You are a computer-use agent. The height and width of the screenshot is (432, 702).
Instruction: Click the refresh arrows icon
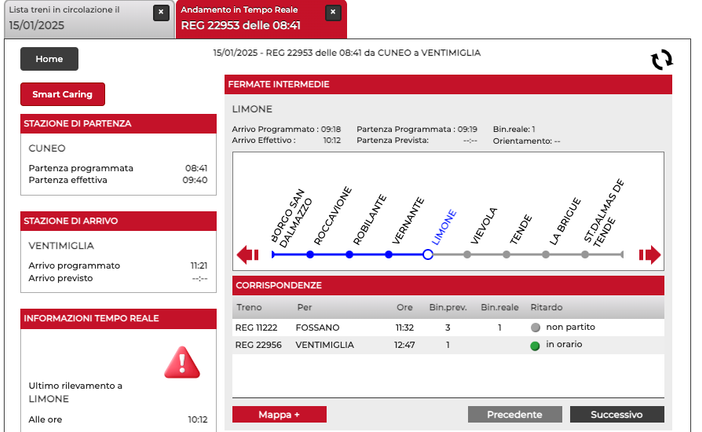[x=662, y=60]
